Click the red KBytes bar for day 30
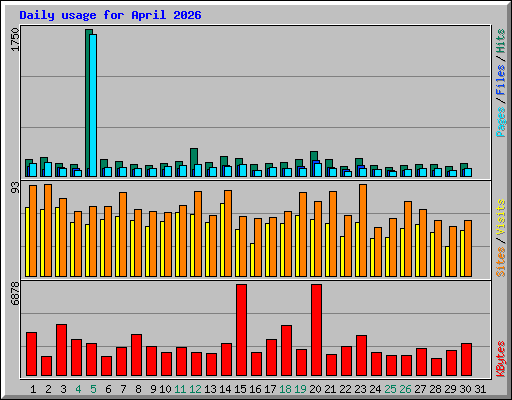Viewport: 512px width, 400px height. (466, 360)
